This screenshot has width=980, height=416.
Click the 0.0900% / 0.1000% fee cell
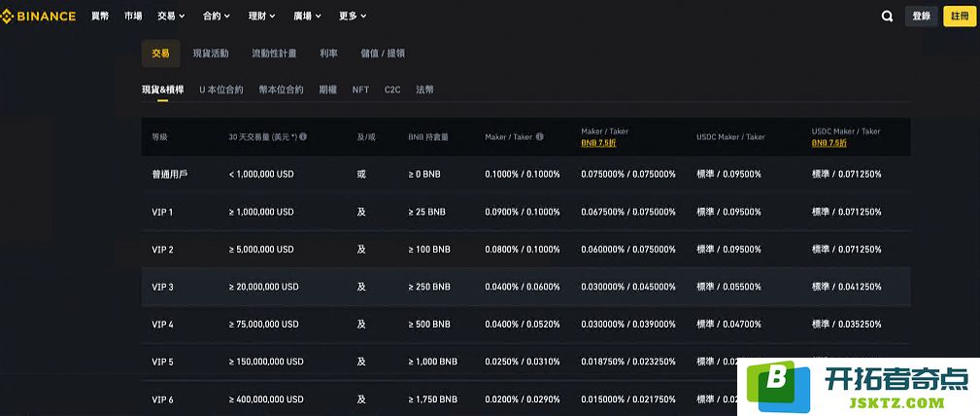[523, 212]
